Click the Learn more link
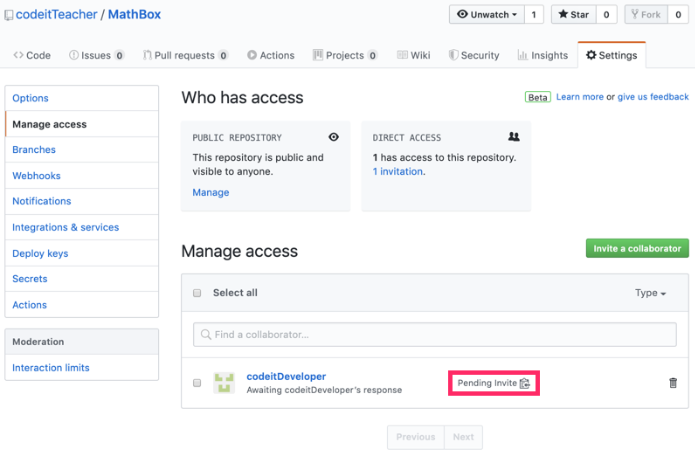695x455 pixels. pos(580,97)
